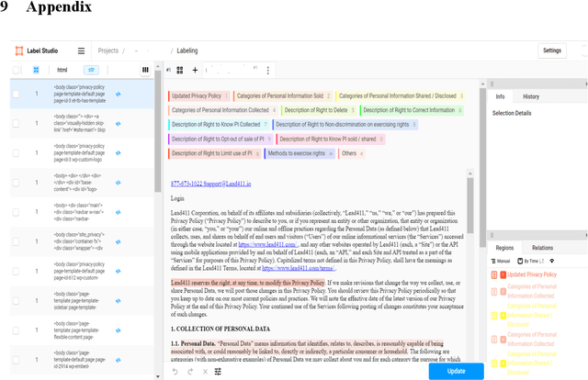This screenshot has width=588, height=380.
Task: Click source icon on first privacy-policy task row
Action: tap(119, 94)
